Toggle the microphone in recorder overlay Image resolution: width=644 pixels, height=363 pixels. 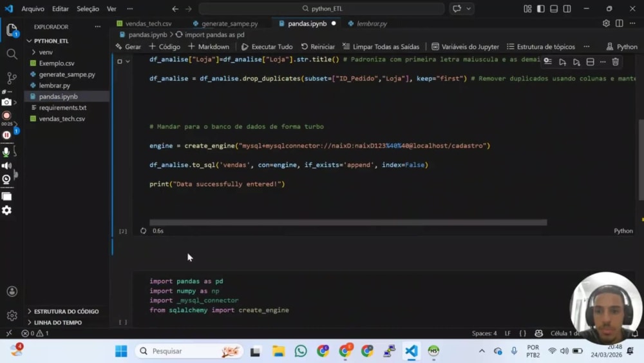[6, 152]
